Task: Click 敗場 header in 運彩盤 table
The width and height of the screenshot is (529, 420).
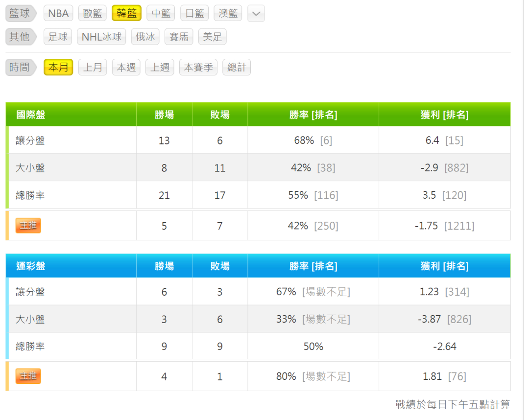Action: (220, 266)
